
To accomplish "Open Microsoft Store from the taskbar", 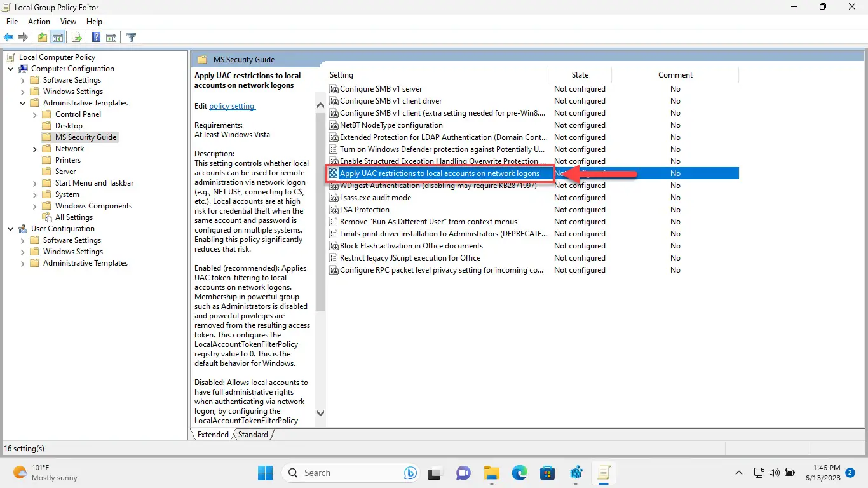I will (548, 473).
